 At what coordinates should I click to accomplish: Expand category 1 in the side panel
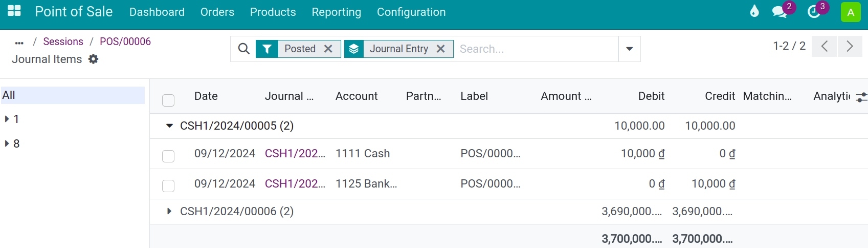coord(7,119)
